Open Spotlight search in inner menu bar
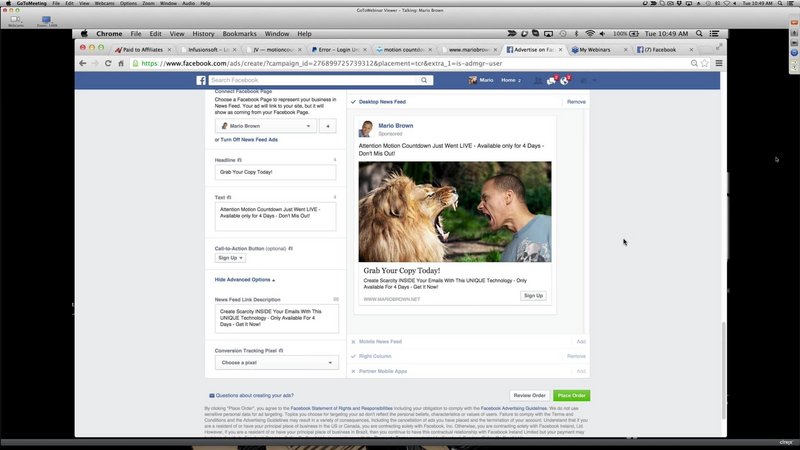Image resolution: width=800 pixels, height=450 pixels. 699,34
